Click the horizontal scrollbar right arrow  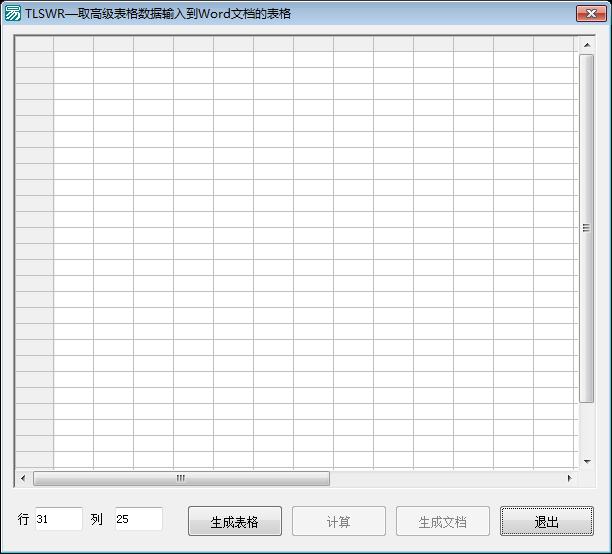coord(569,478)
